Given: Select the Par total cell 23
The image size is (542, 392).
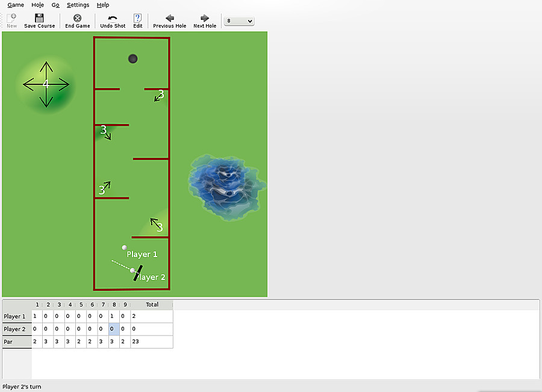Looking at the screenshot, I should coord(152,341).
